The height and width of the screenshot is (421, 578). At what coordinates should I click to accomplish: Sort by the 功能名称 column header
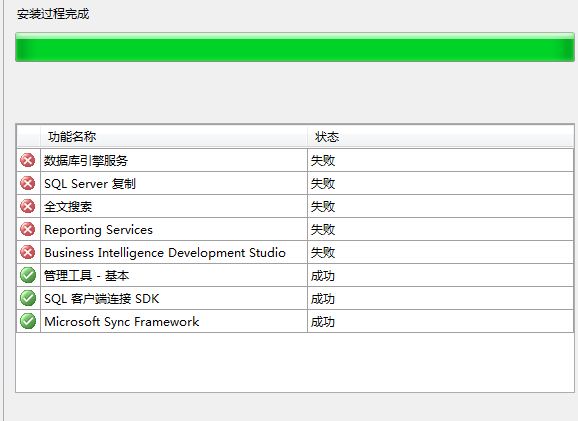174,137
